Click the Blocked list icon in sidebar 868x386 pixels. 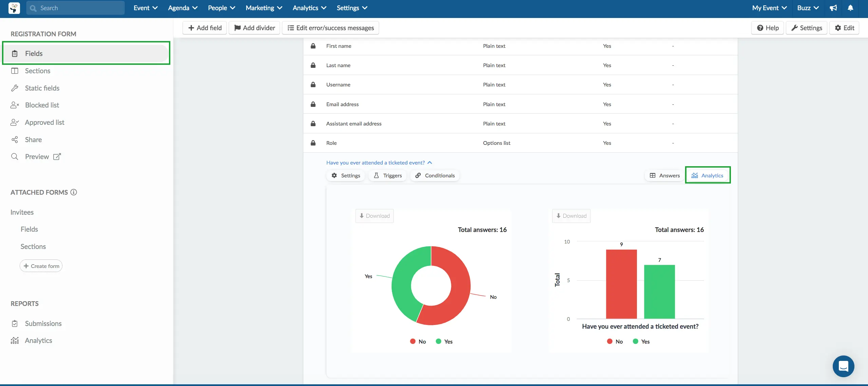point(15,105)
